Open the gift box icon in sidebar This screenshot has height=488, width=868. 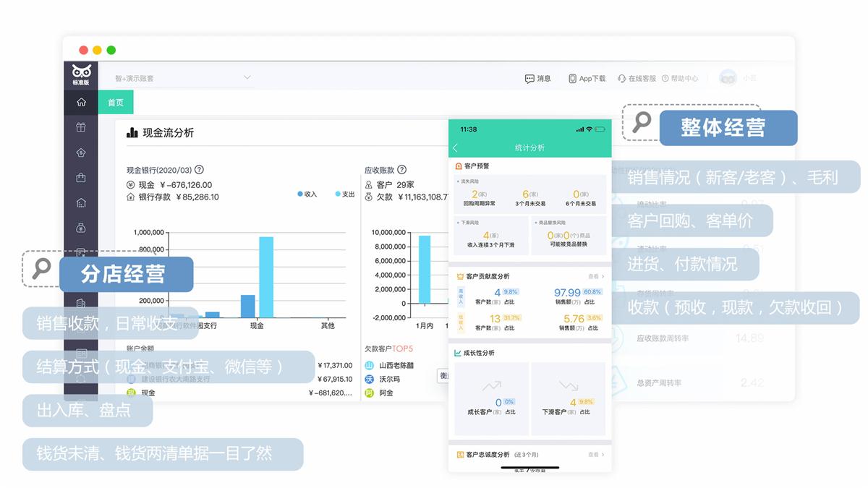pyautogui.click(x=81, y=127)
